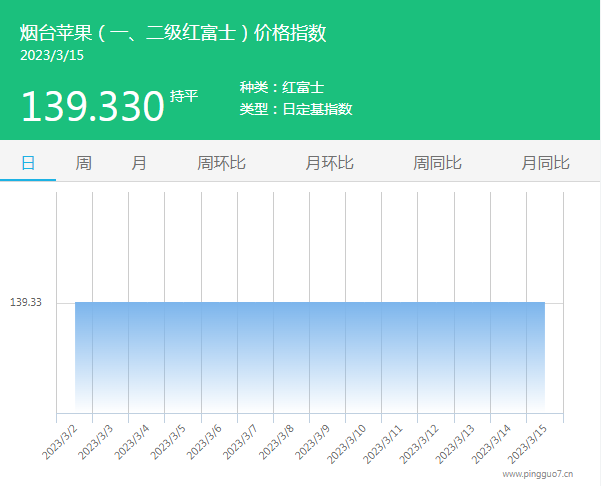The image size is (601, 486).
Task: Click the x-axis label 2023/3/10
Action: pos(346,444)
